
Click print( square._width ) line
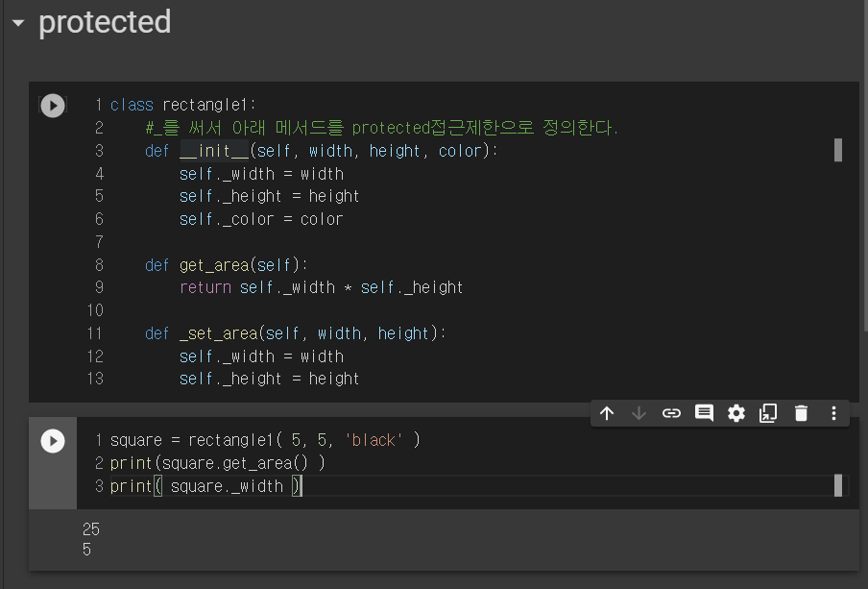(x=205, y=486)
